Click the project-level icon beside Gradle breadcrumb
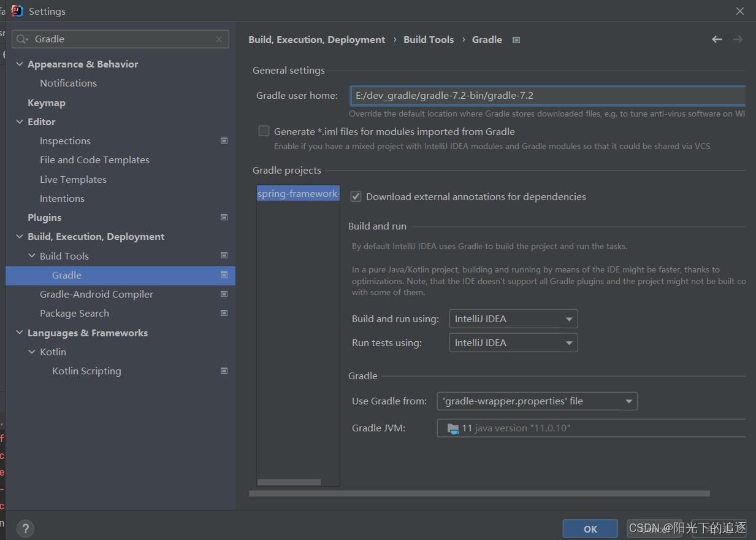The width and height of the screenshot is (756, 540). (x=516, y=40)
